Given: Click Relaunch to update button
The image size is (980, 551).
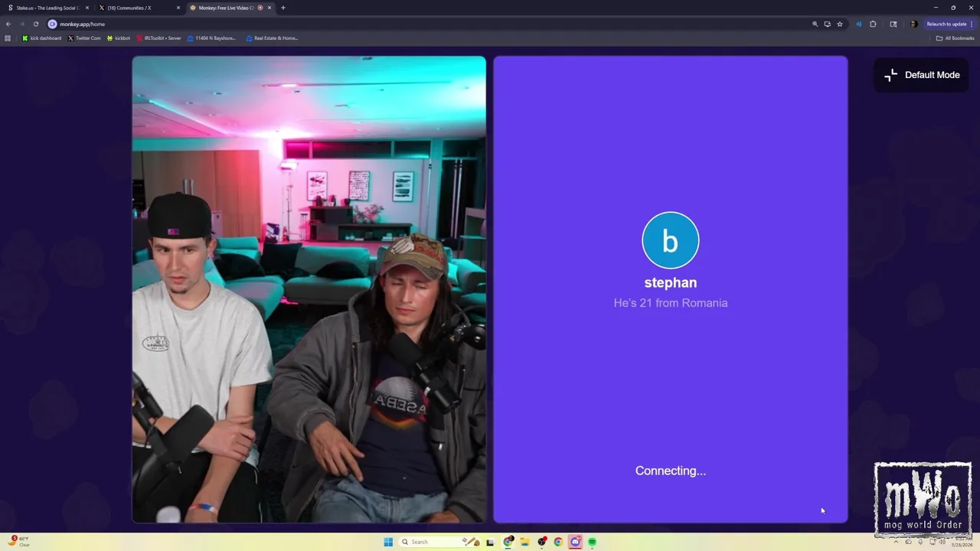Looking at the screenshot, I should coord(946,24).
